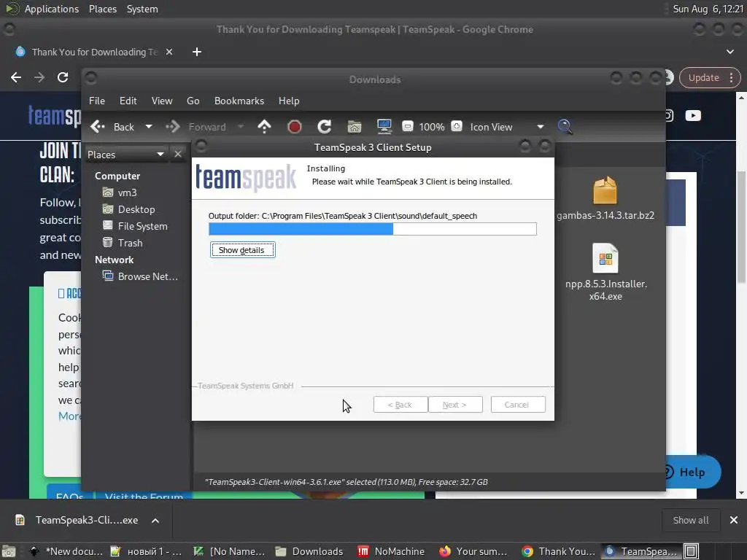747x560 pixels.
Task: Click the Up folder arrow icon
Action: [264, 127]
